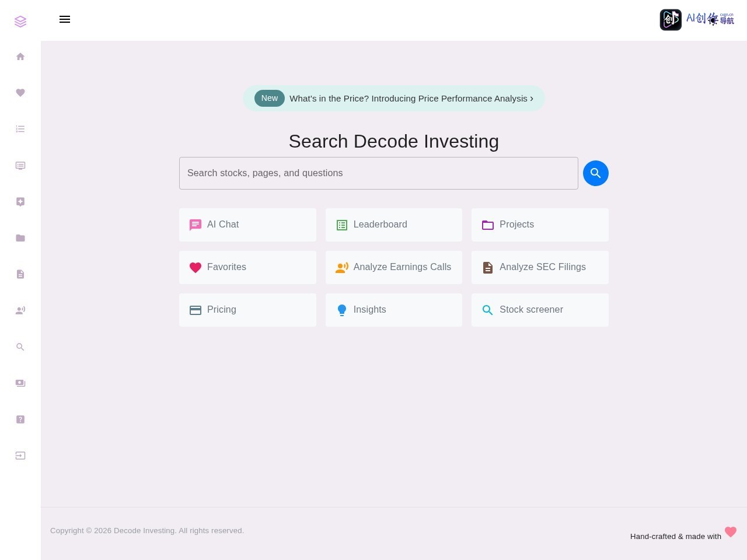The image size is (747, 560).
Task: Focus the Search stocks, pages, and questions field
Action: pos(379,173)
